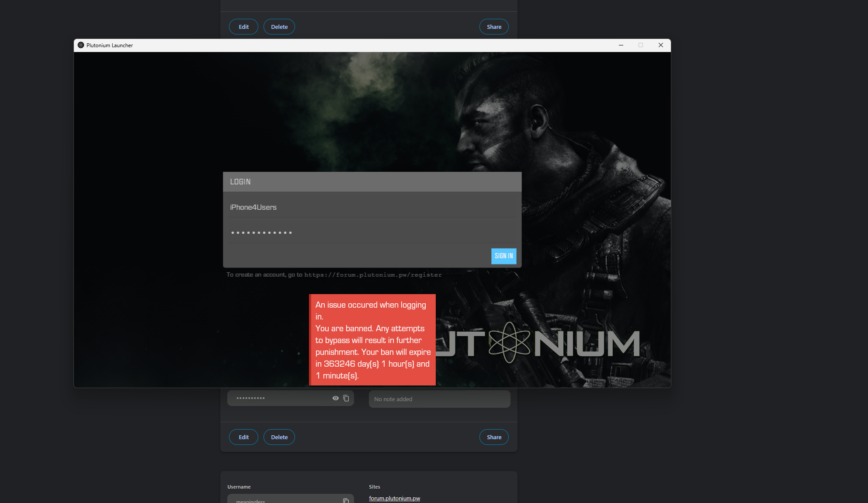Select the username field containing iPhone4Users
The image size is (868, 503).
(x=372, y=207)
